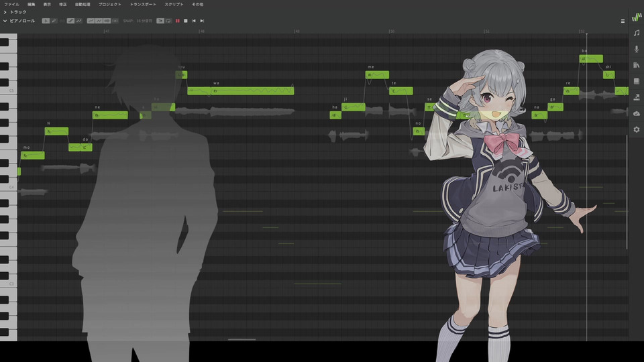Select the pencil note-drawing tool
The width and height of the screenshot is (644, 362).
(54, 21)
